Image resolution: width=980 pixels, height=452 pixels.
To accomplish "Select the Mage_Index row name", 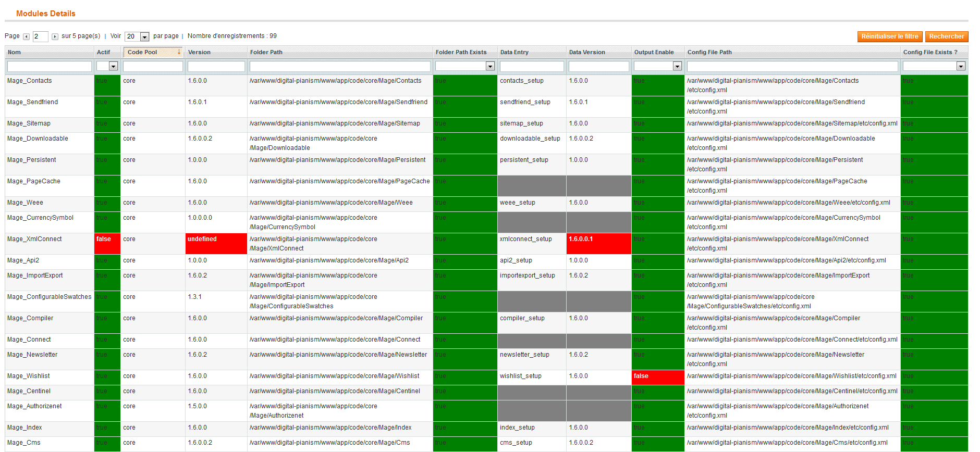I will [24, 428].
